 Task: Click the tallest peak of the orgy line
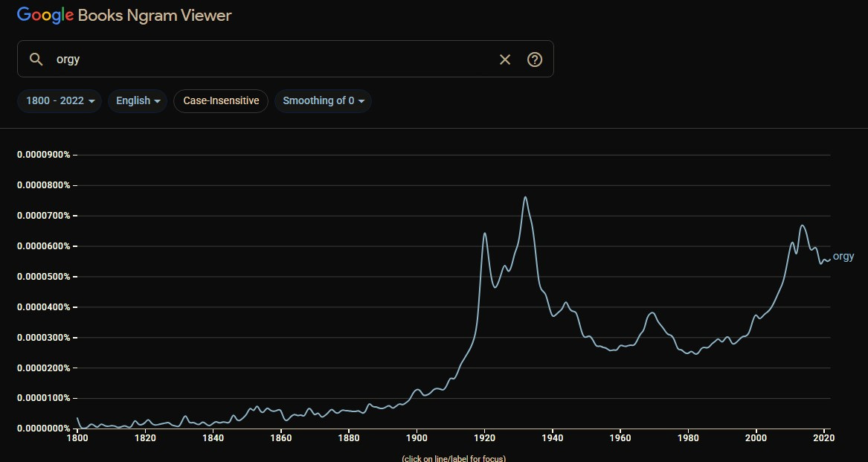click(x=525, y=197)
